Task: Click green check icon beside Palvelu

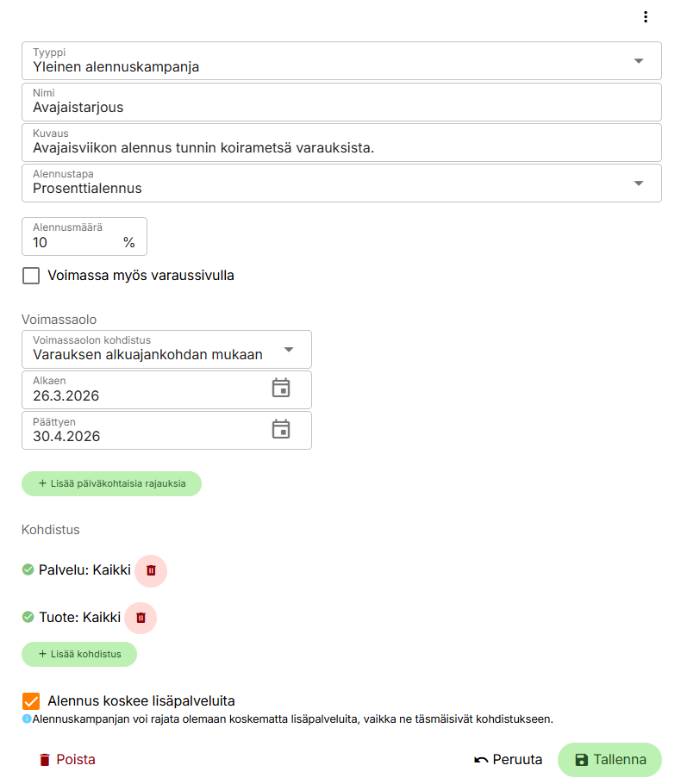Action: point(28,569)
